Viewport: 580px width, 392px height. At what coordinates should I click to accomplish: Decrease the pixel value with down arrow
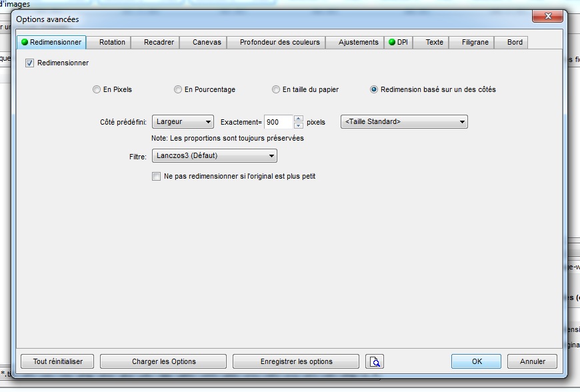click(x=299, y=125)
